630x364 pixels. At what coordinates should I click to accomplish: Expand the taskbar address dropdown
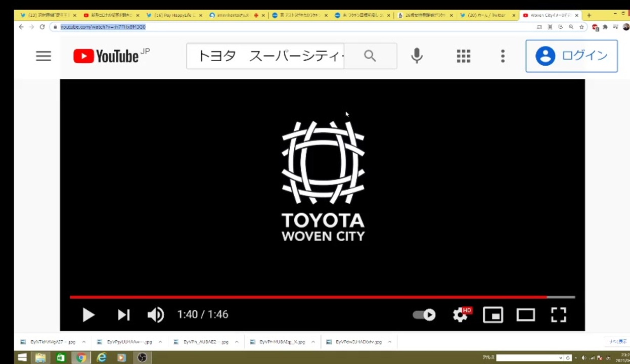point(561,357)
